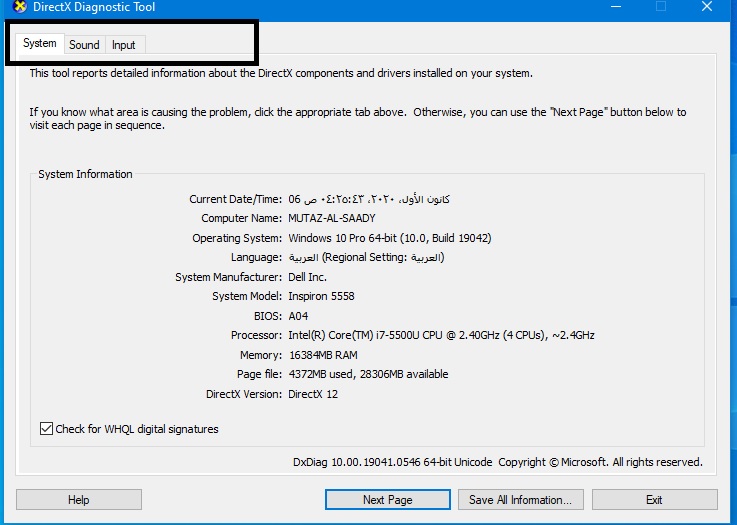
Task: Click the Processor: field label
Action: [256, 335]
